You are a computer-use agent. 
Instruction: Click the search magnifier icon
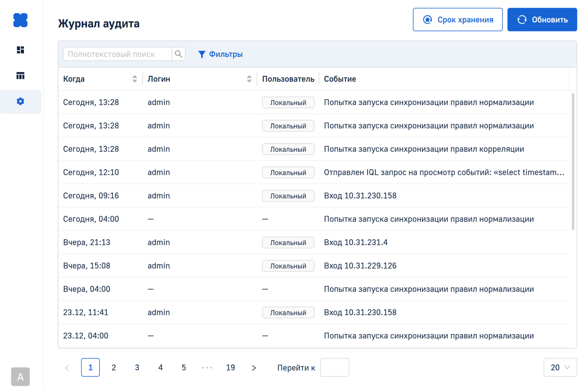179,54
